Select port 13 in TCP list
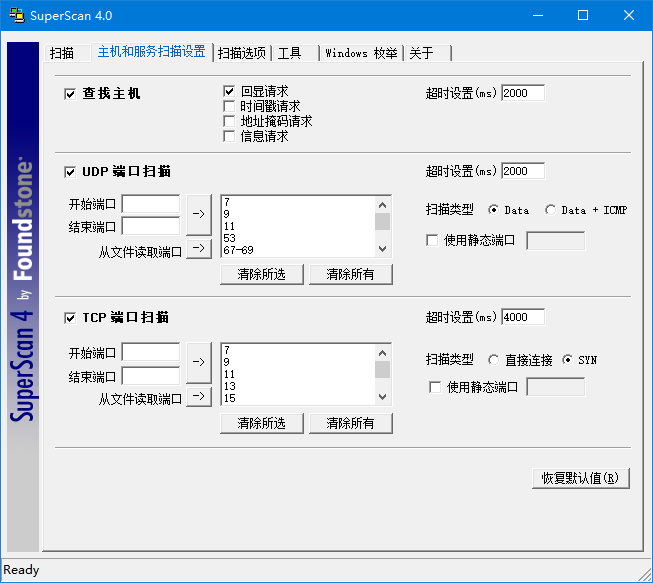Viewport: 653px width, 583px height. (x=298, y=386)
